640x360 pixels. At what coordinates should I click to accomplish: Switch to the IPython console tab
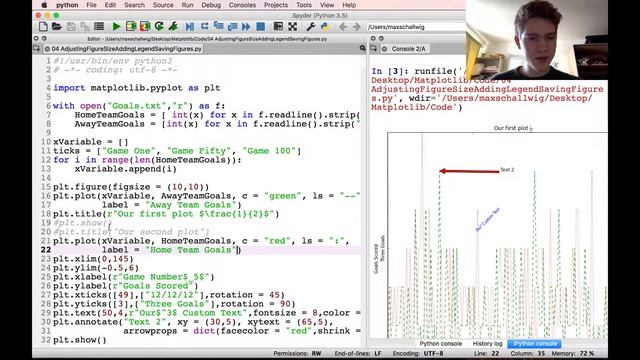[535, 344]
